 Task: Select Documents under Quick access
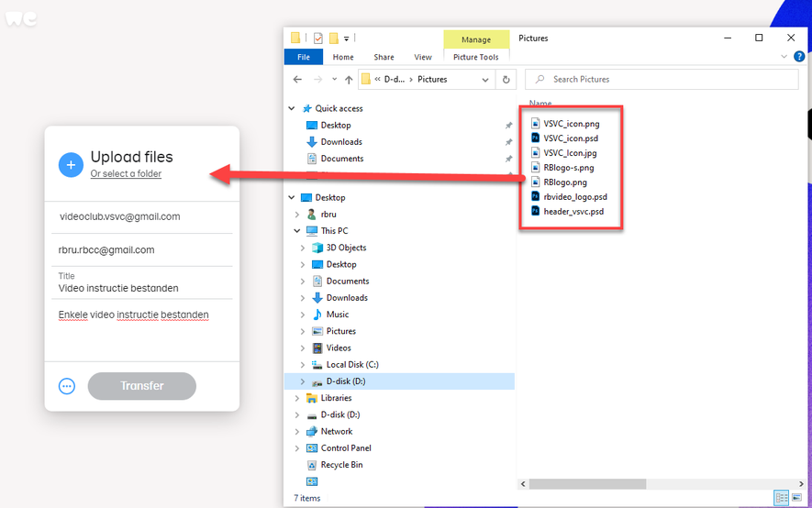pyautogui.click(x=342, y=159)
